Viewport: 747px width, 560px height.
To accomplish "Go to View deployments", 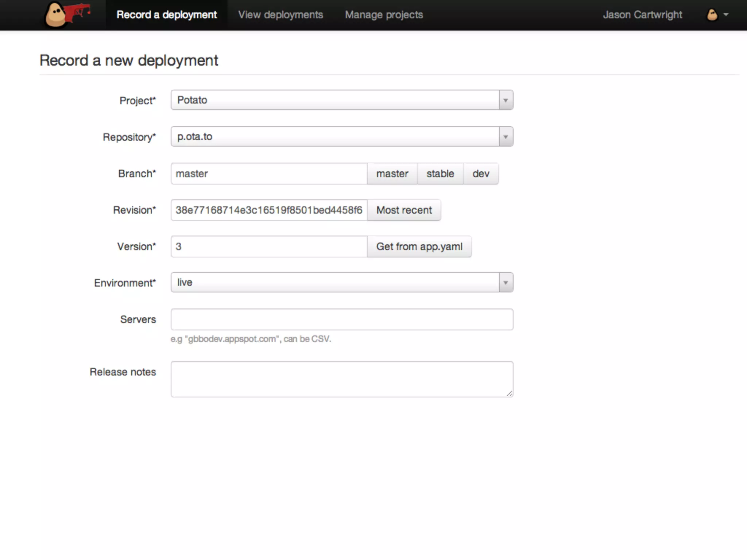I will 280,15.
